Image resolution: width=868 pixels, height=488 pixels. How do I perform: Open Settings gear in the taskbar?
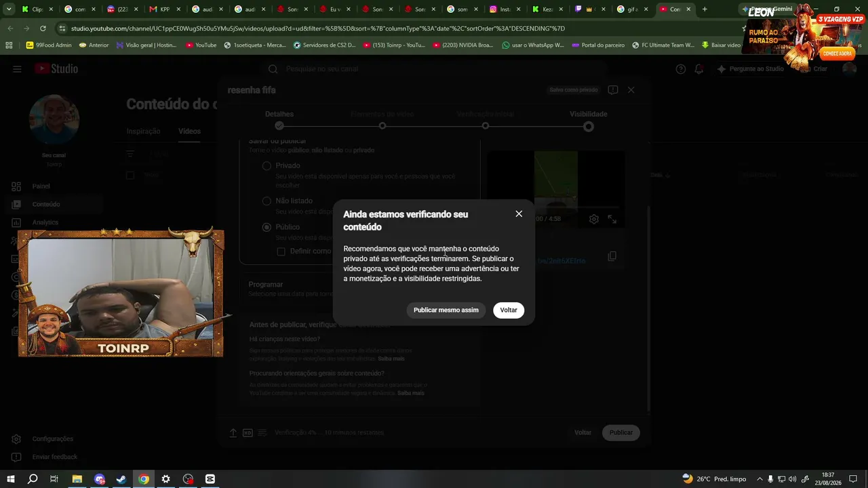point(165,479)
